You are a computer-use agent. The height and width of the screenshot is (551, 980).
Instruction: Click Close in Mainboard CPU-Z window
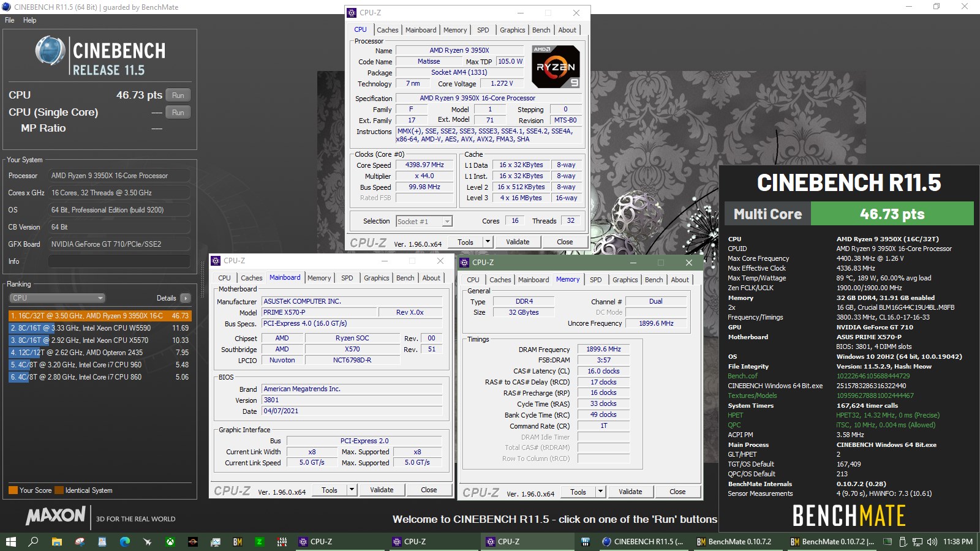(429, 490)
